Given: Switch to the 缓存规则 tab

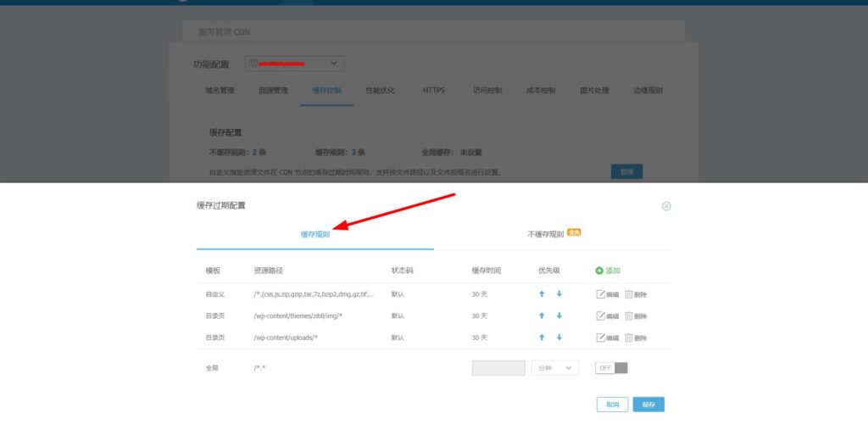Looking at the screenshot, I should pyautogui.click(x=315, y=234).
